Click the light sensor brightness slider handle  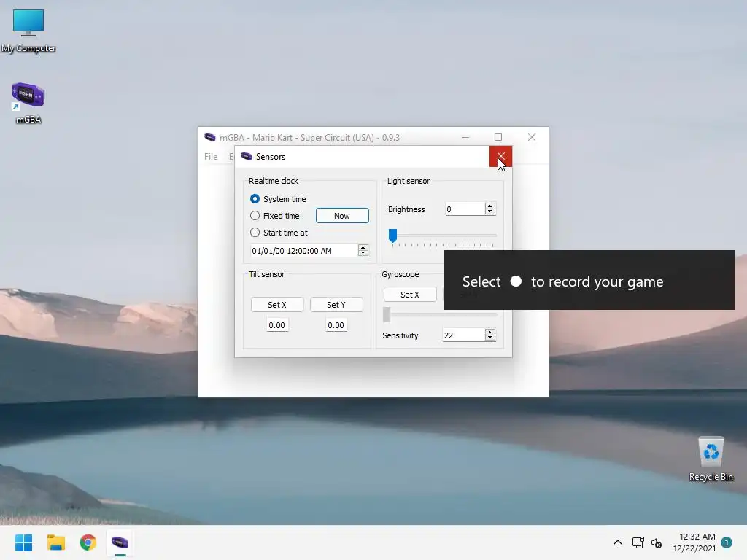coord(392,236)
